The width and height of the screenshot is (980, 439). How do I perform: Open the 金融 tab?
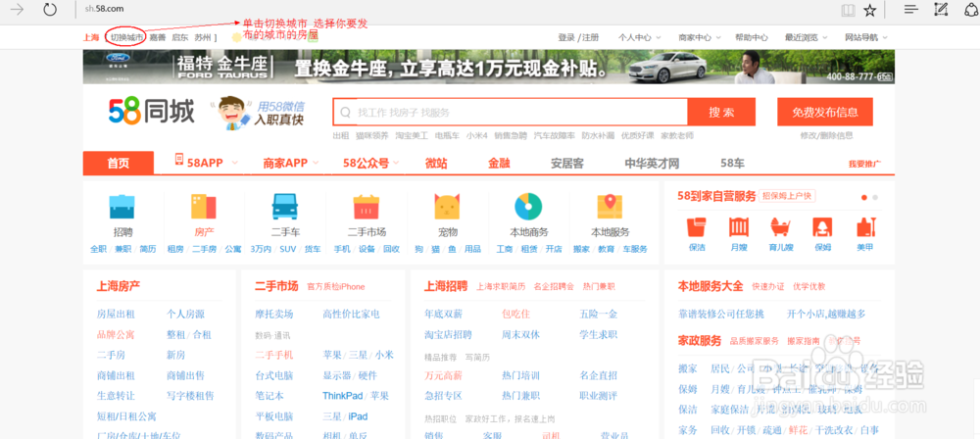coord(500,164)
